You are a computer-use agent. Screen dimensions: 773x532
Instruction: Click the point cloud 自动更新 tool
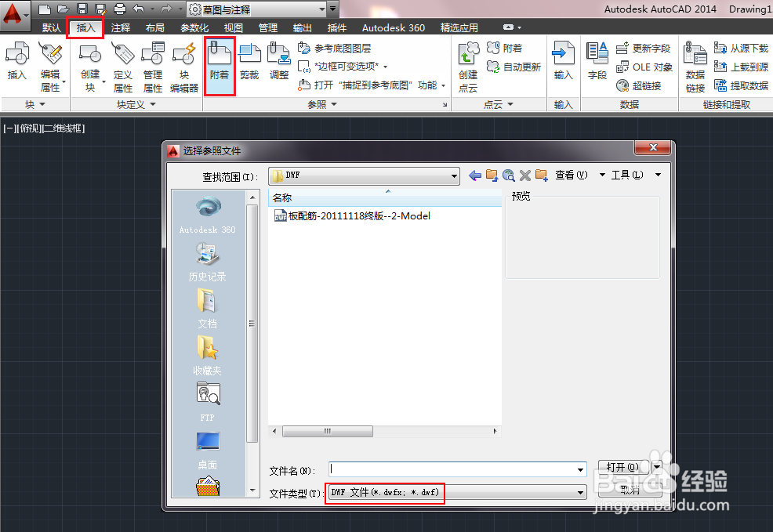coord(514,67)
